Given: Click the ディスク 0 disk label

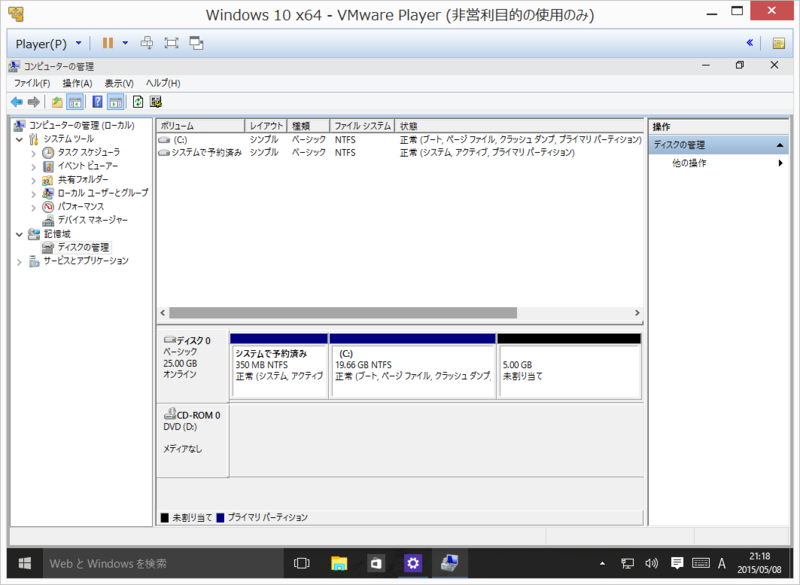Looking at the screenshot, I should point(193,366).
